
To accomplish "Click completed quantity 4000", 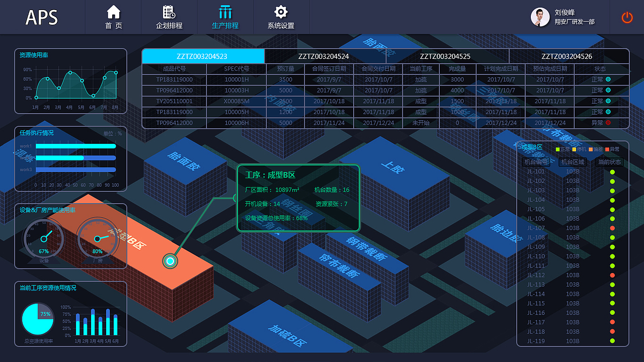I will click(457, 90).
